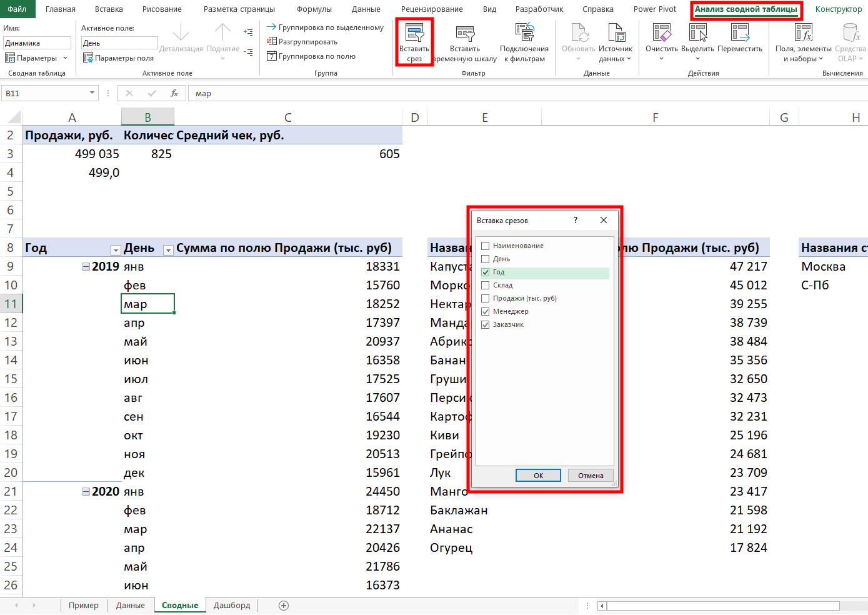
Task: Click the pivot table name field Динамика
Action: tap(37, 42)
